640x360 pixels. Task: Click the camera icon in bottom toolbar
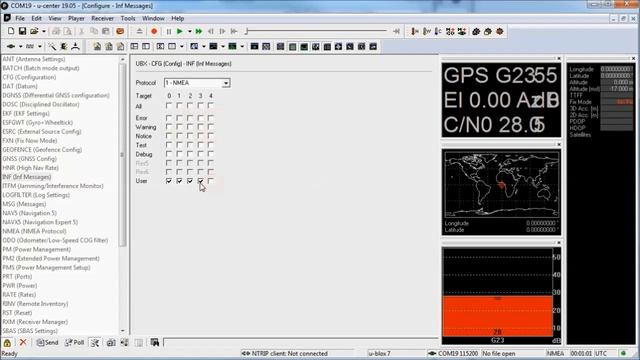(111, 342)
